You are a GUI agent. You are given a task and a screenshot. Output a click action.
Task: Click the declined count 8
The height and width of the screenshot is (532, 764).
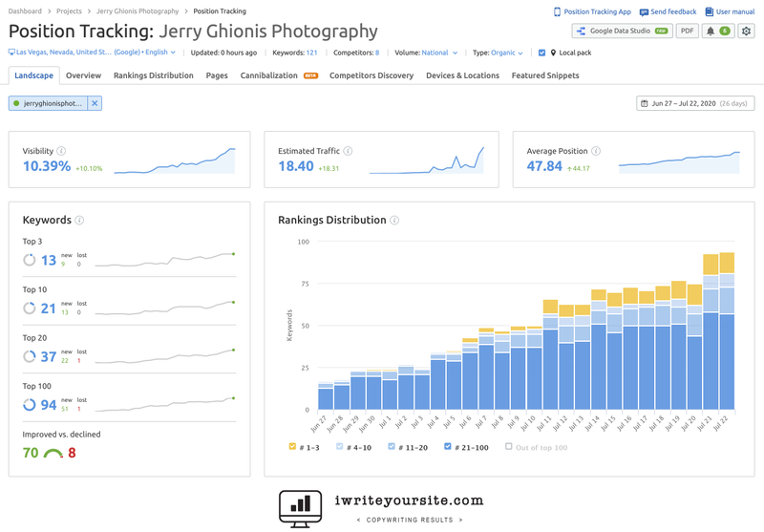[x=73, y=453]
